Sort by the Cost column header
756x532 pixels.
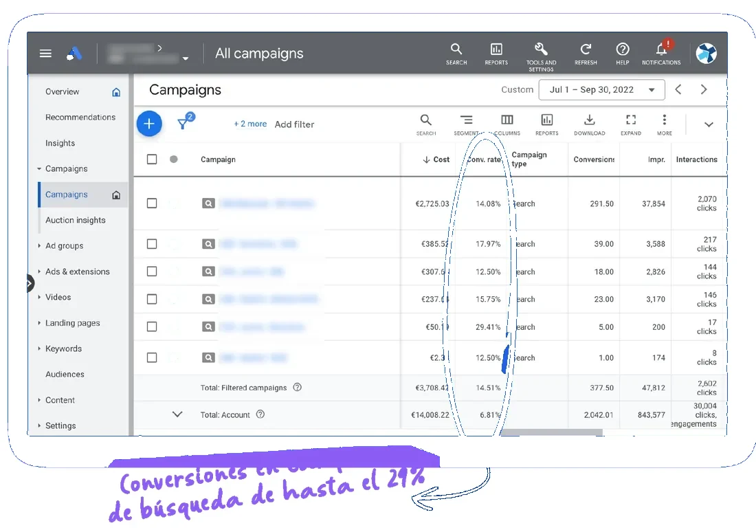436,159
